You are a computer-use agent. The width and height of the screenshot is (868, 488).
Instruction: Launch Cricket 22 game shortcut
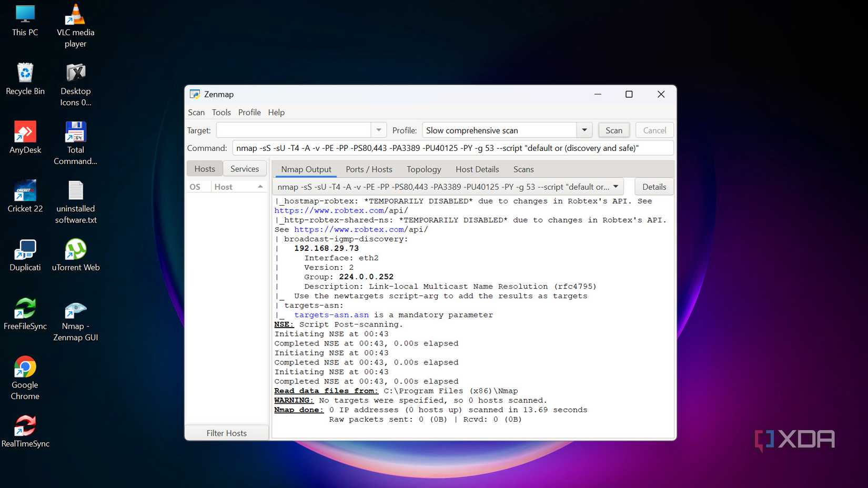click(x=25, y=197)
